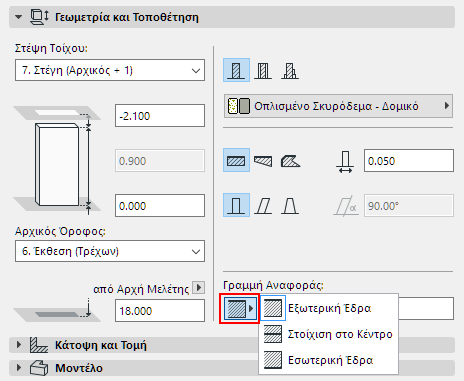Viewport: 464px width, 381px height.
Task: Click the reference line offset field
Action: coord(426,309)
